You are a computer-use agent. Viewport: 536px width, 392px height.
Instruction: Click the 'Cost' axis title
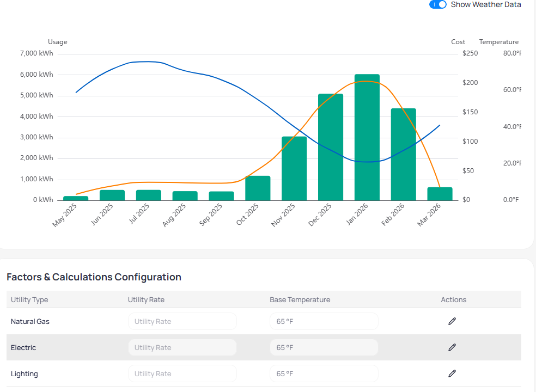click(458, 42)
